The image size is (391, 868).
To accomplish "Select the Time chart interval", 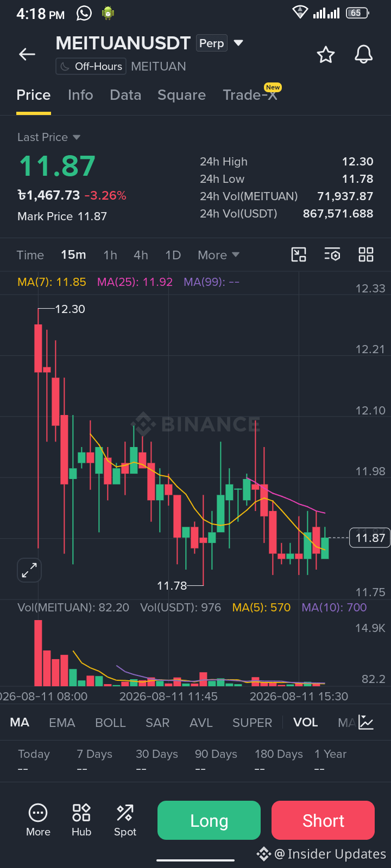I will pos(30,255).
